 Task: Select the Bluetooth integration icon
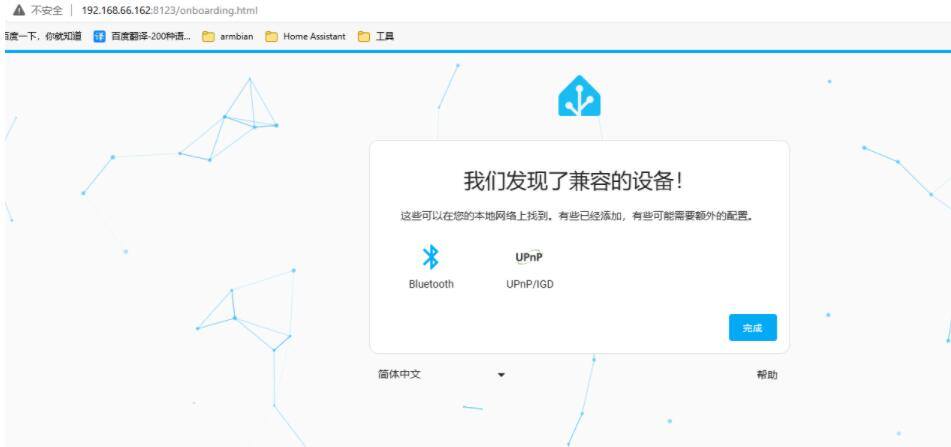click(x=431, y=257)
